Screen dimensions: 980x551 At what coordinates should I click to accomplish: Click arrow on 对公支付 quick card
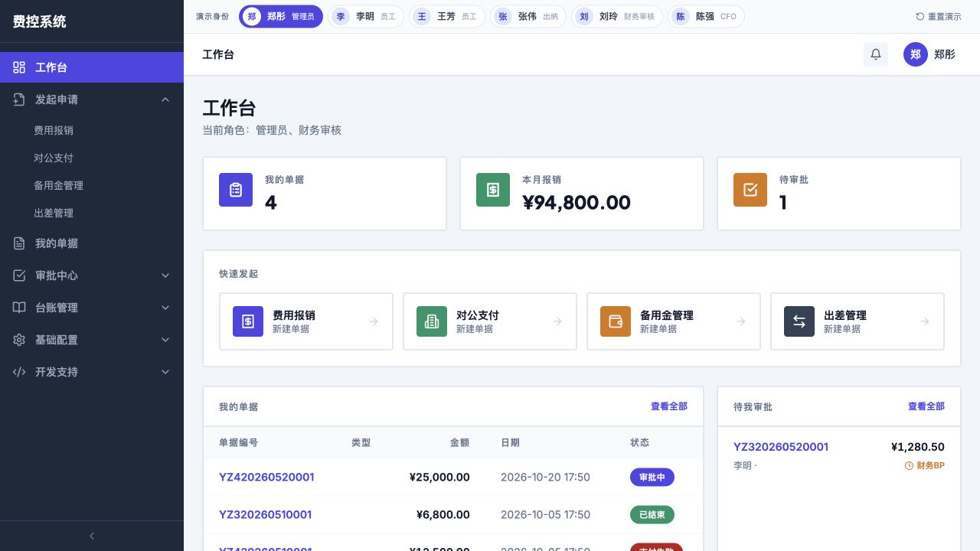click(557, 321)
